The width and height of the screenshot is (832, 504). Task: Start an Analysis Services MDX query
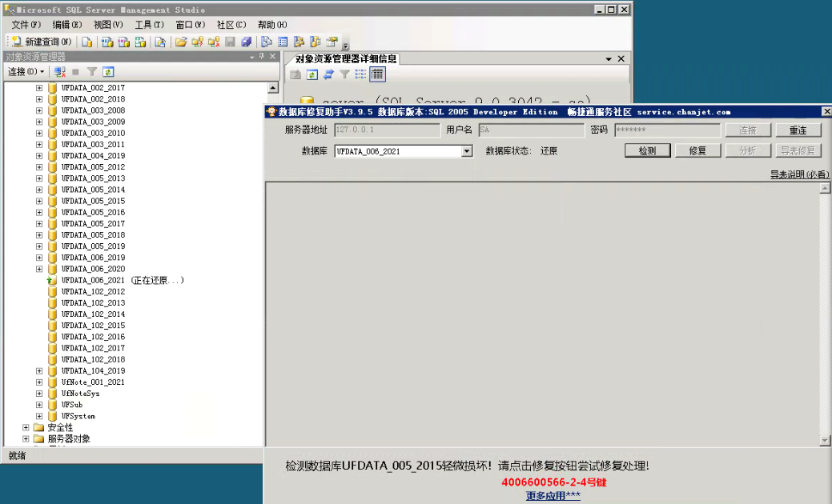[x=107, y=42]
